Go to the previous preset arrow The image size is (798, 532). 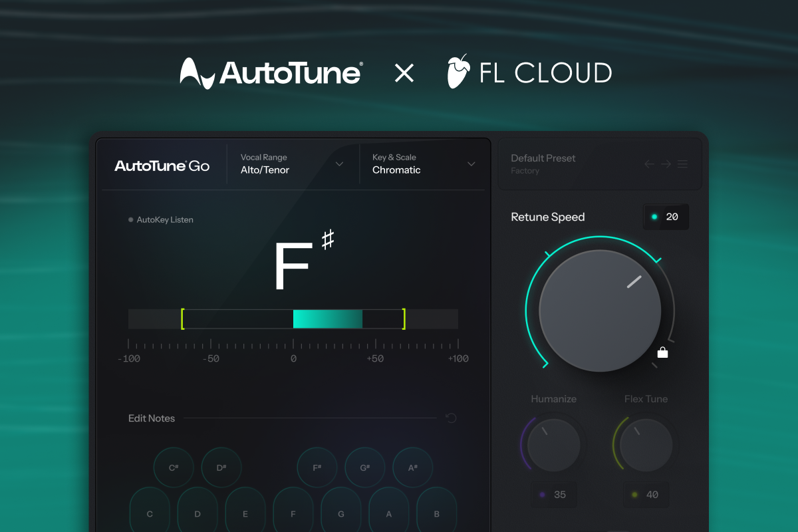pos(650,164)
